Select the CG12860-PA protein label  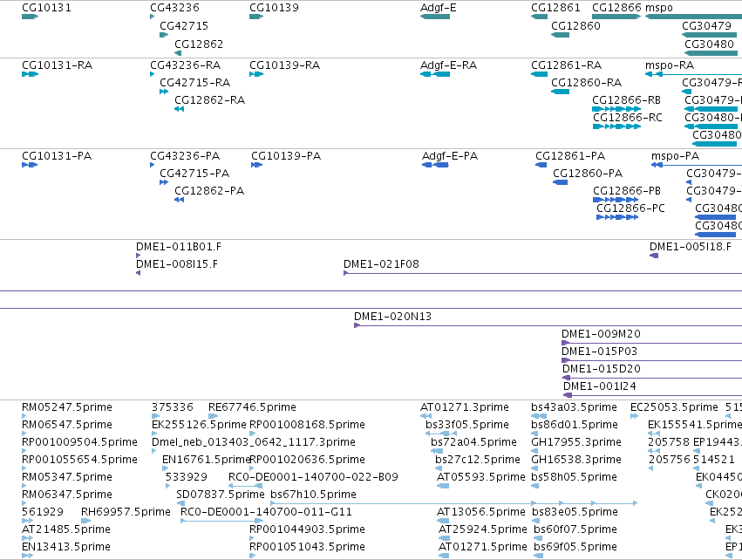pos(588,174)
